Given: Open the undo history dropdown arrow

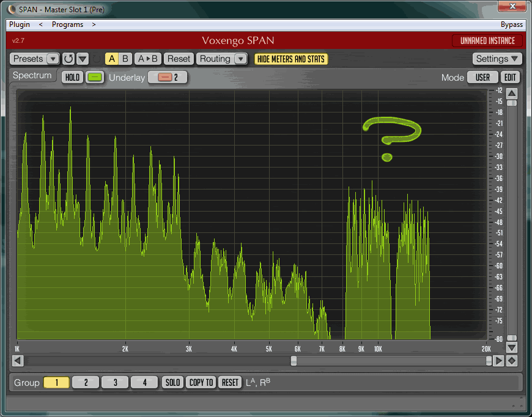Looking at the screenshot, I should point(83,59).
